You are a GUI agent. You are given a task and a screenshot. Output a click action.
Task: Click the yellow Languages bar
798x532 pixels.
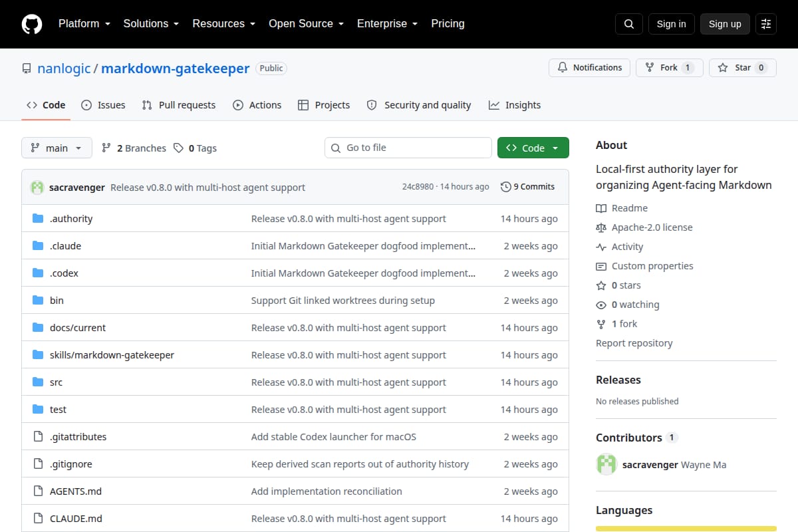[686, 529]
